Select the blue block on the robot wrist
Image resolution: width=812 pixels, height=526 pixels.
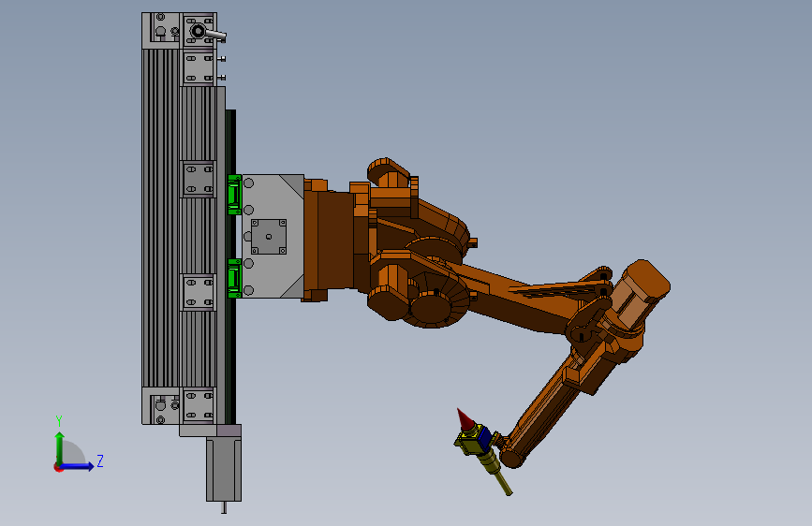click(x=484, y=438)
